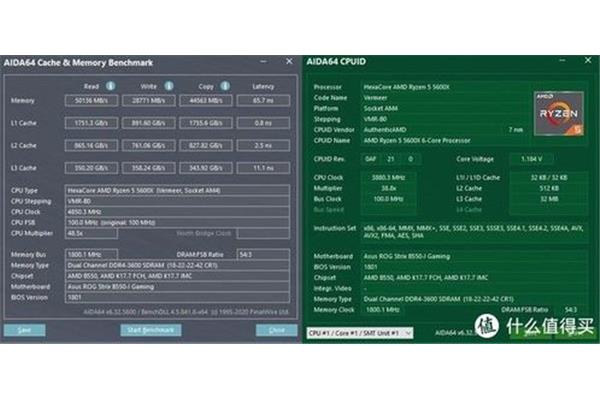Viewport: 600px width, 400px height.
Task: Click the Core Voltage value in CPUID
Action: click(x=532, y=159)
